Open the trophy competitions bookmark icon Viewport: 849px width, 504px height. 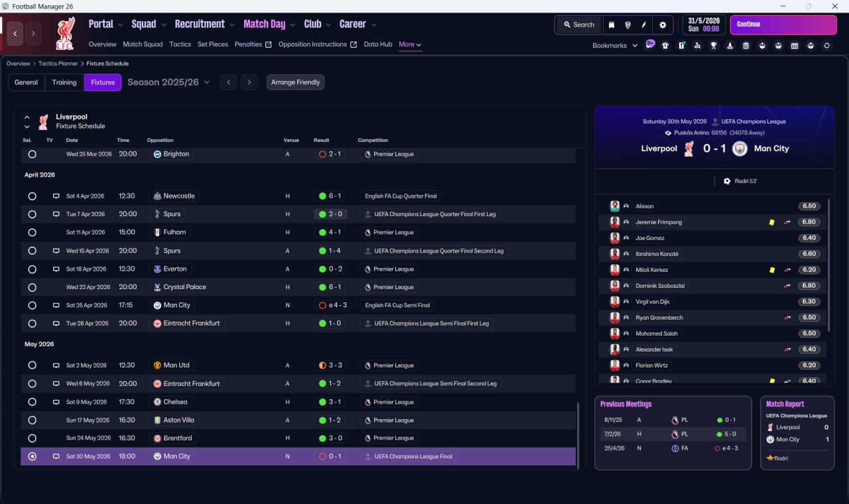coord(714,46)
